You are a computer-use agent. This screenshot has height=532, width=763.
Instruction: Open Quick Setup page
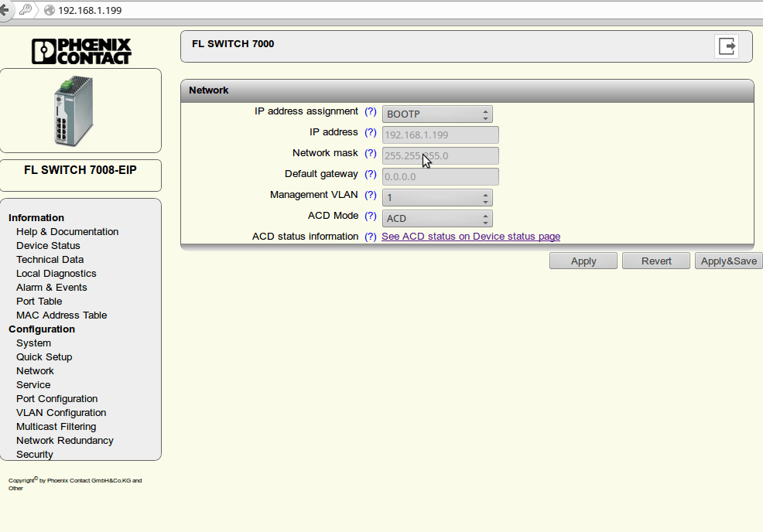[44, 357]
